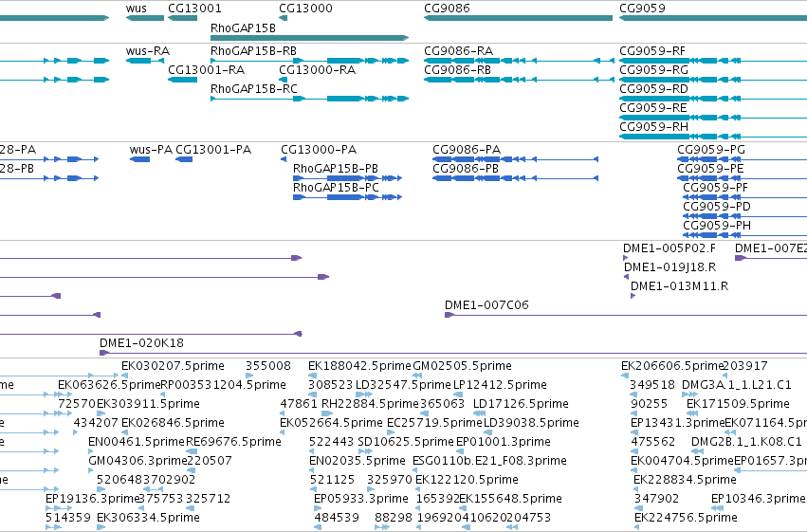
Task: Click transcript RhoGAP15B-RB label
Action: [x=253, y=51]
